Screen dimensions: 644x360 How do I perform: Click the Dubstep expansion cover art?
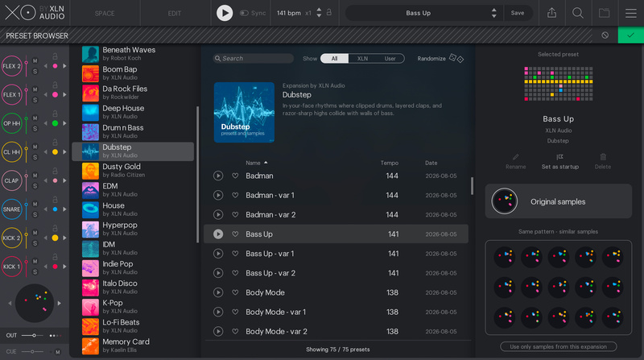(x=244, y=112)
